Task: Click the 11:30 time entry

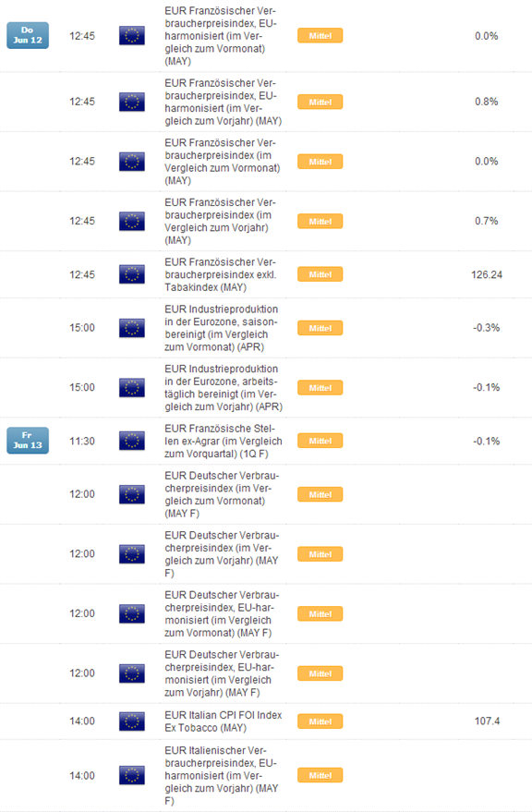Action: 82,441
